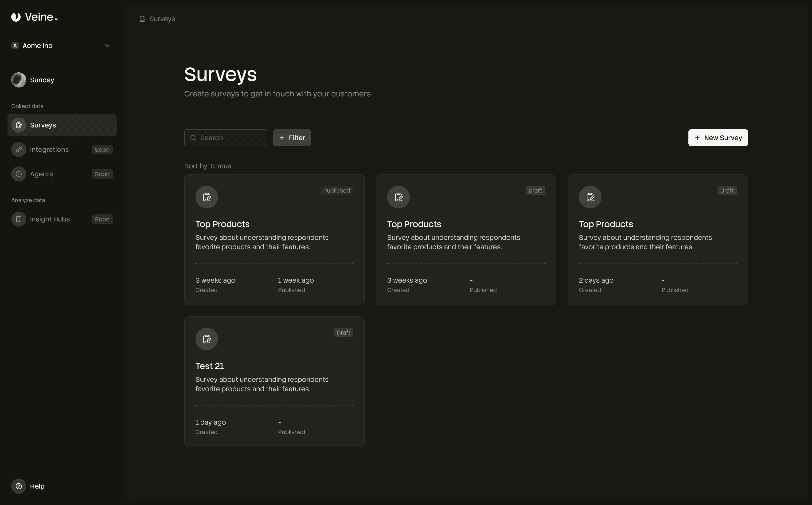Click the Test 21 survey icon

click(207, 339)
